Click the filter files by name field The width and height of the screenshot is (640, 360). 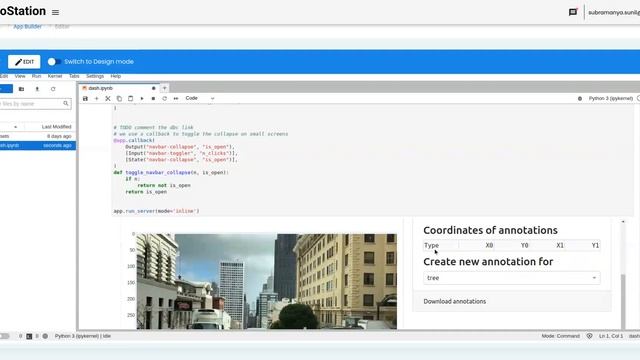[x=36, y=104]
